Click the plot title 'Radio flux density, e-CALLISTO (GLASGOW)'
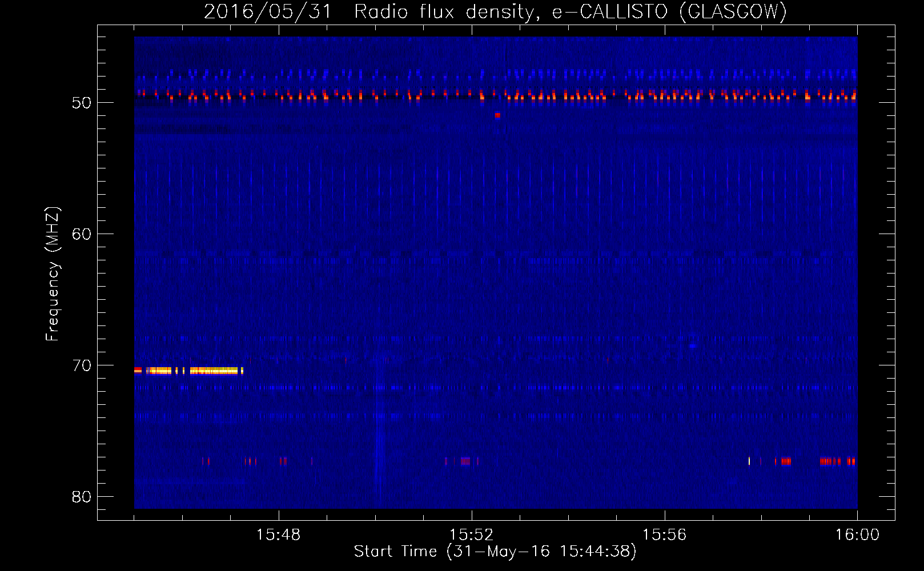Viewport: 924px width, 571px height. [570, 11]
